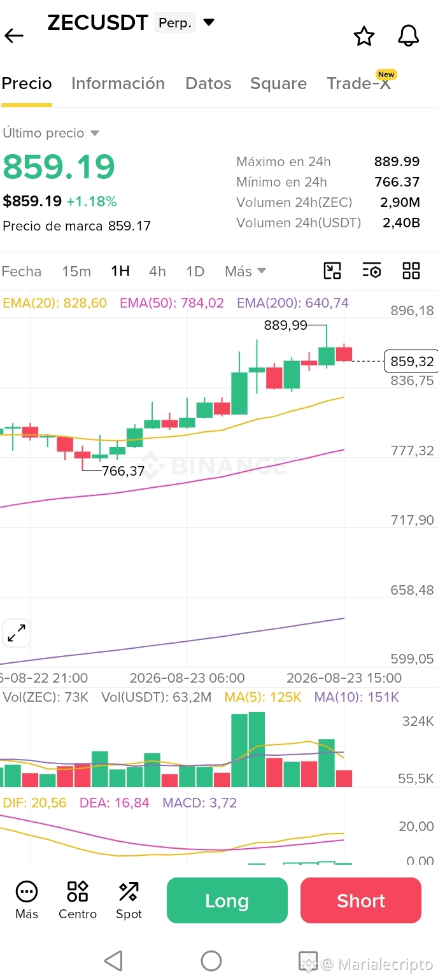Tap the MACD: 3,72 label

pyautogui.click(x=200, y=803)
